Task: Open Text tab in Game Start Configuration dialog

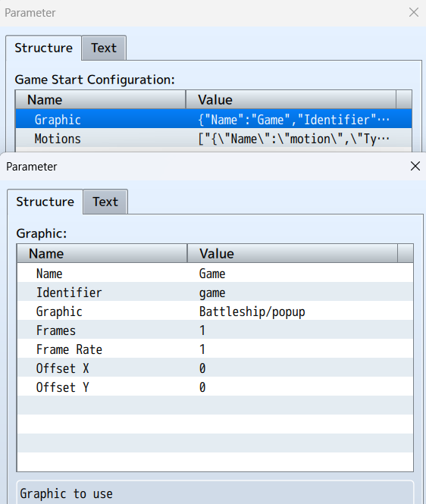Action: coord(104,48)
